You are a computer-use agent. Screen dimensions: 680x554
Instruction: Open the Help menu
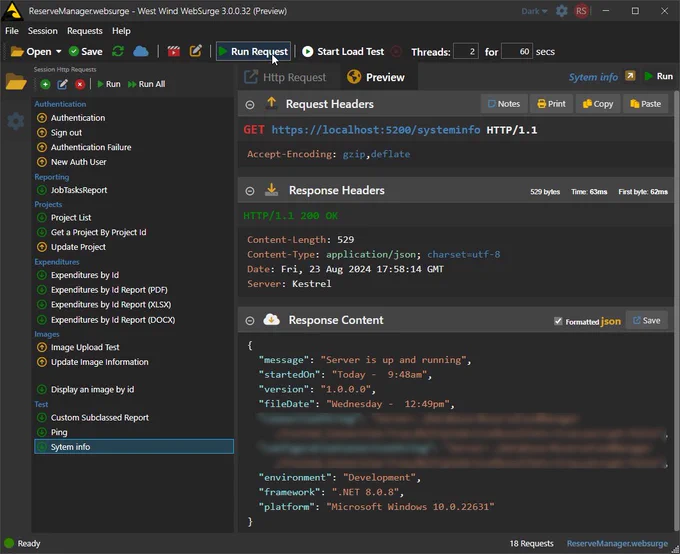pos(121,31)
